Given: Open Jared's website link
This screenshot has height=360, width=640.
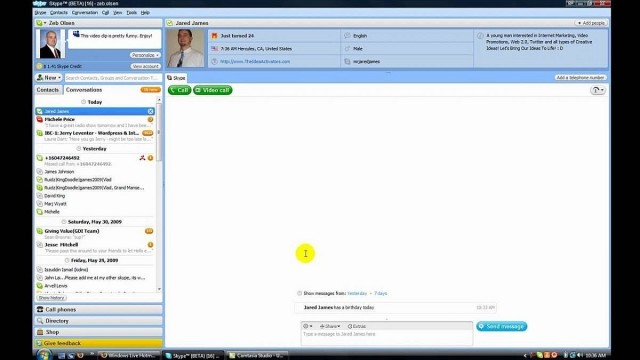Looking at the screenshot, I should pyautogui.click(x=255, y=62).
